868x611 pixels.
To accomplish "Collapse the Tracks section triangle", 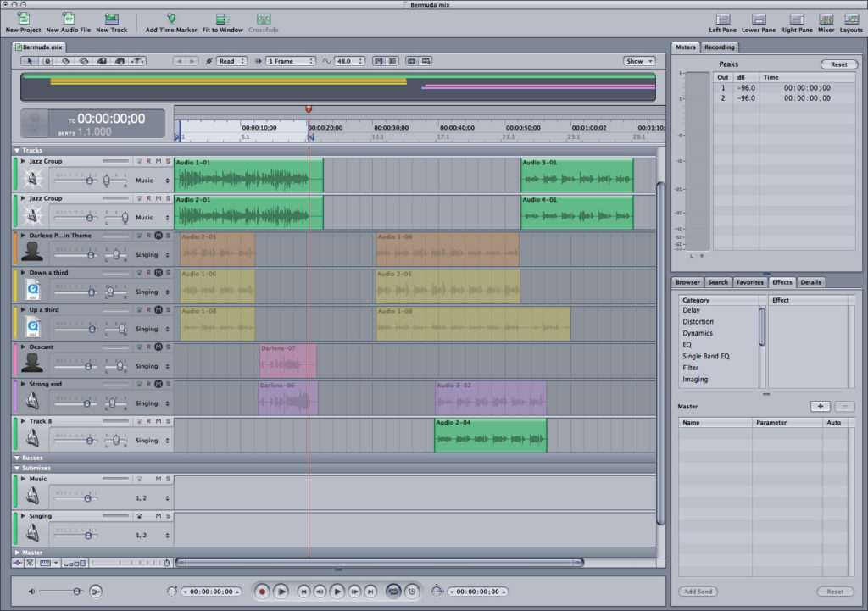I will 17,151.
